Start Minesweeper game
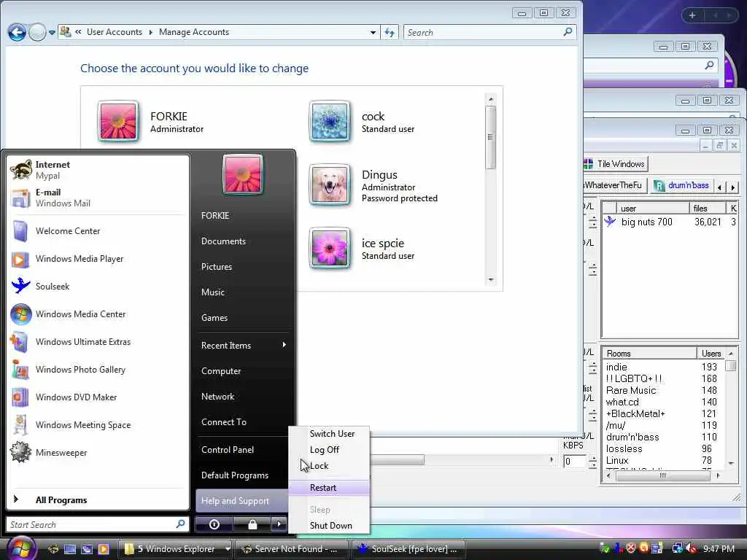The image size is (747, 560). pos(98,452)
